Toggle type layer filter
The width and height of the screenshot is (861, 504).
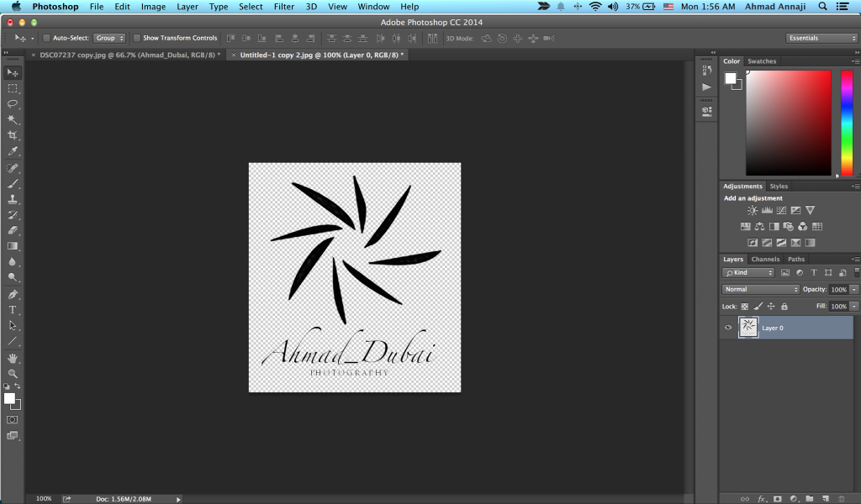tap(814, 272)
